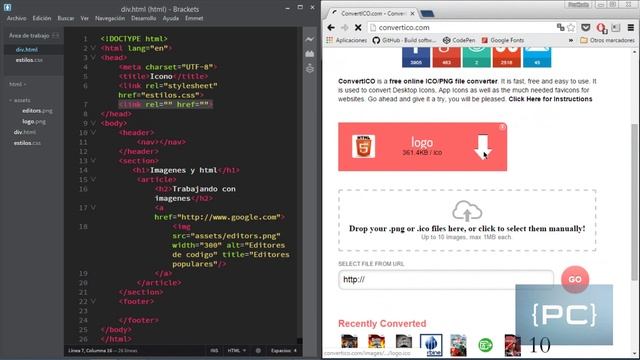Screen dimensions: 640x360
Task: Click the red Opera-like extension icon
Action: click(x=601, y=28)
